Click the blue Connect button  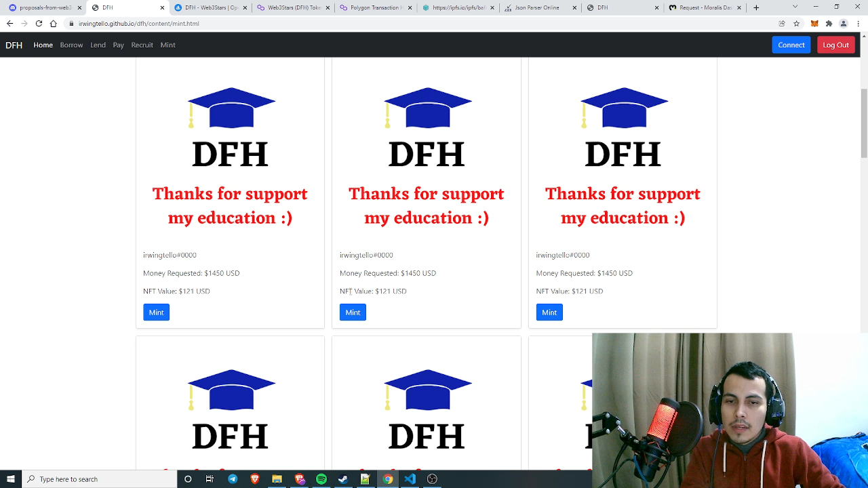[791, 45]
